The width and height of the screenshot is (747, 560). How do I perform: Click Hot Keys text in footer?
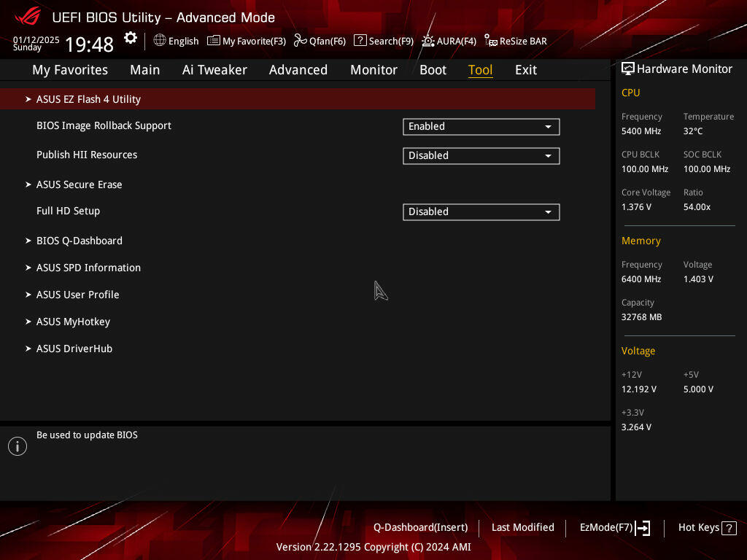(x=698, y=528)
